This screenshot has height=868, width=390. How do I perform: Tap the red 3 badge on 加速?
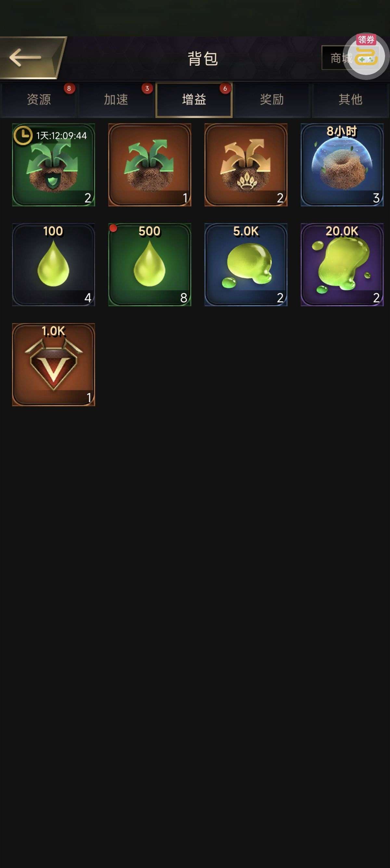(147, 89)
